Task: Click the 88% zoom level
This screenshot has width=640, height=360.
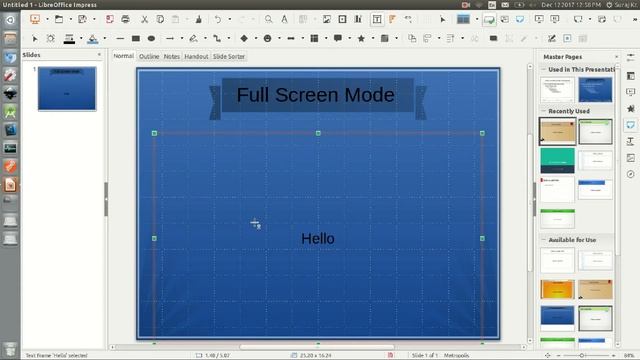Action: click(629, 356)
